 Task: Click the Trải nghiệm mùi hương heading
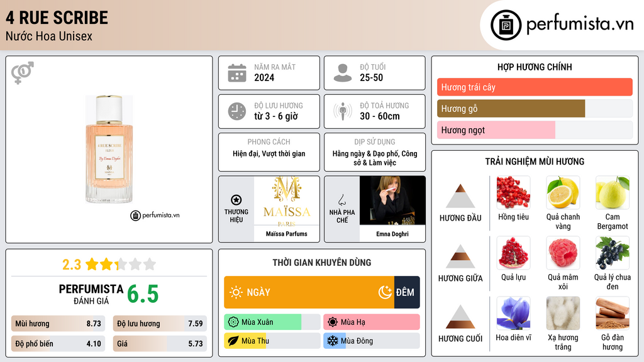point(535,162)
